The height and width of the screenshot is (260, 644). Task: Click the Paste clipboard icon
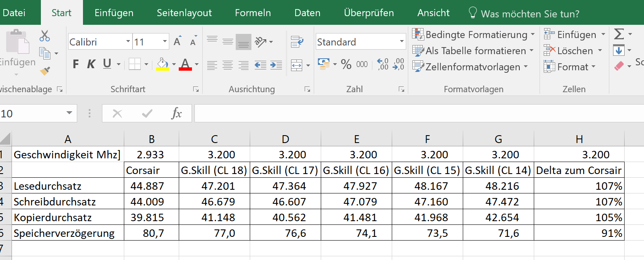point(17,41)
